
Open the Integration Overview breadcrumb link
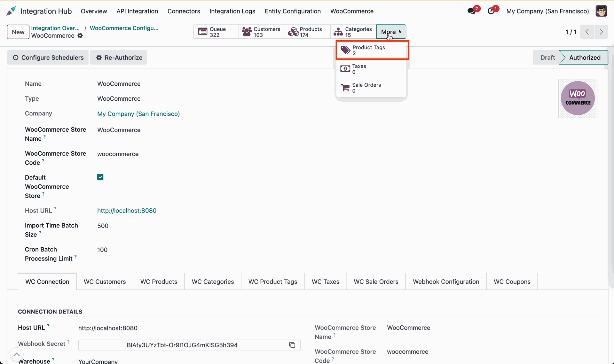tap(55, 28)
